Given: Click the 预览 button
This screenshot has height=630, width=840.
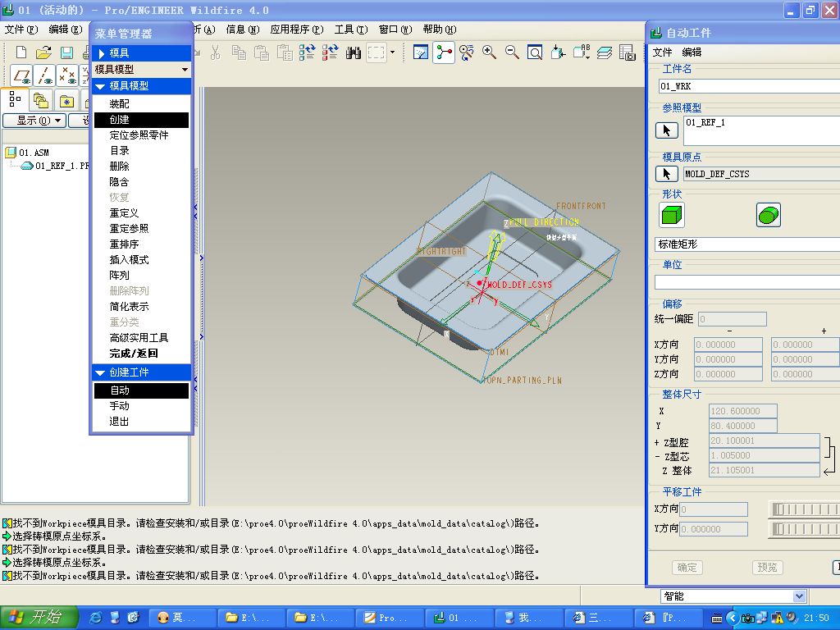Looking at the screenshot, I should click(767, 568).
